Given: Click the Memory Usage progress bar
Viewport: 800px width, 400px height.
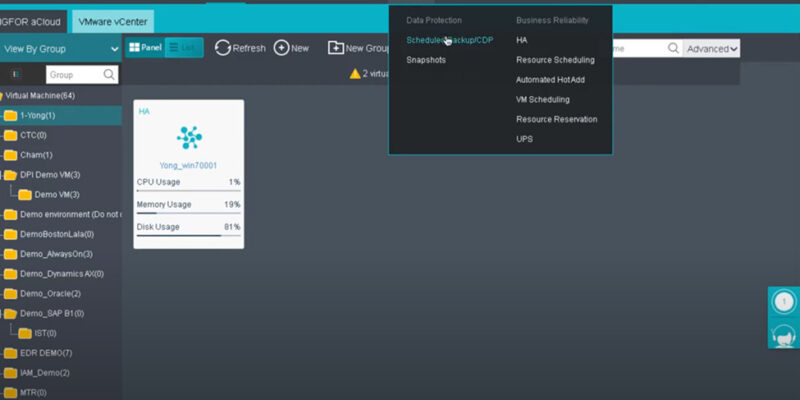Looking at the screenshot, I should pyautogui.click(x=188, y=213).
